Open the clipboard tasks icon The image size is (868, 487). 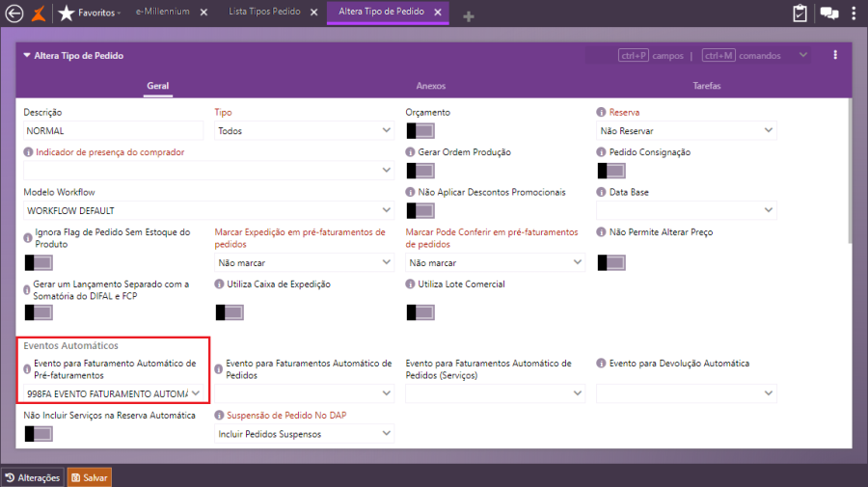click(800, 13)
